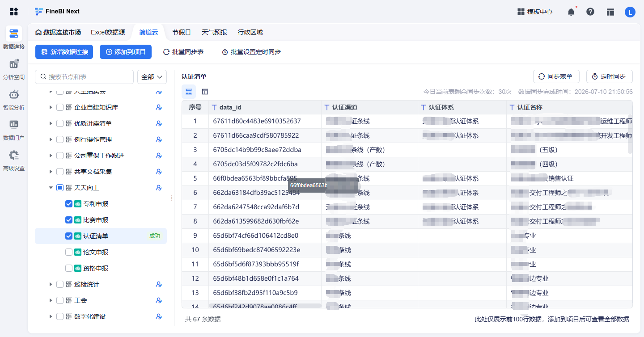Select the 简道云 tab
The height and width of the screenshot is (337, 644).
pyautogui.click(x=148, y=32)
